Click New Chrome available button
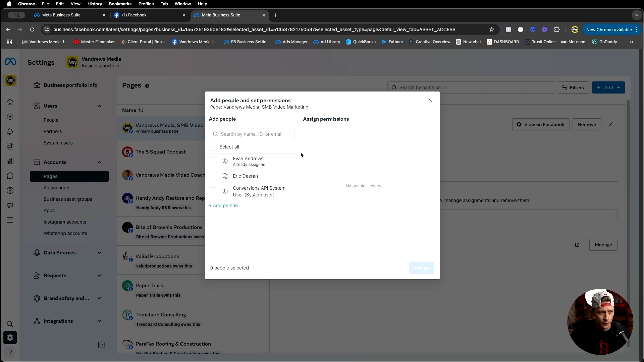644x362 pixels. click(611, 29)
